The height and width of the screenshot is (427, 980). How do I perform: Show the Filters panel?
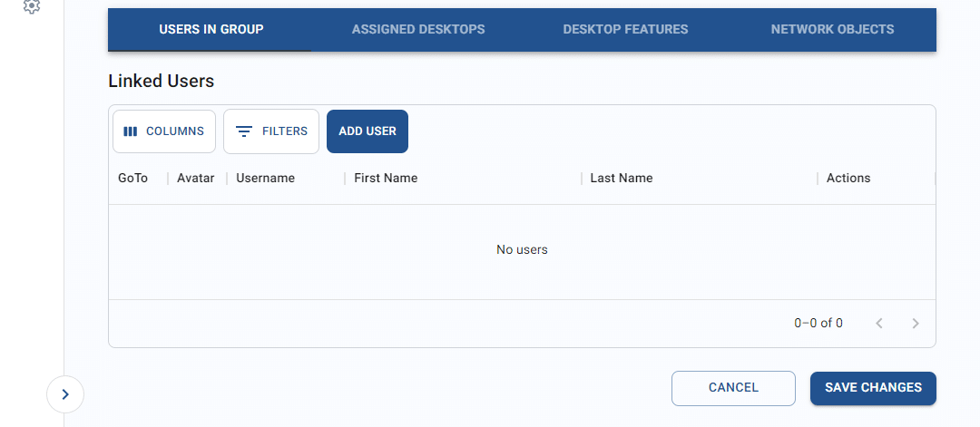click(x=271, y=131)
